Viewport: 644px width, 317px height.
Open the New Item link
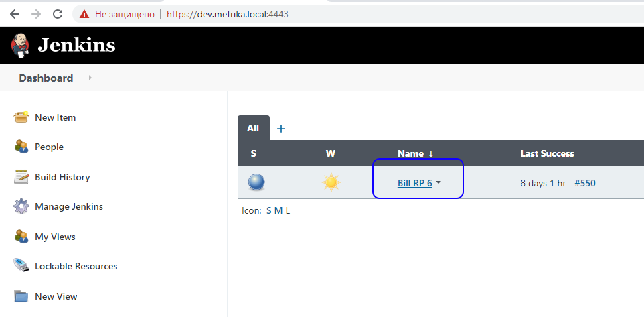click(x=56, y=117)
